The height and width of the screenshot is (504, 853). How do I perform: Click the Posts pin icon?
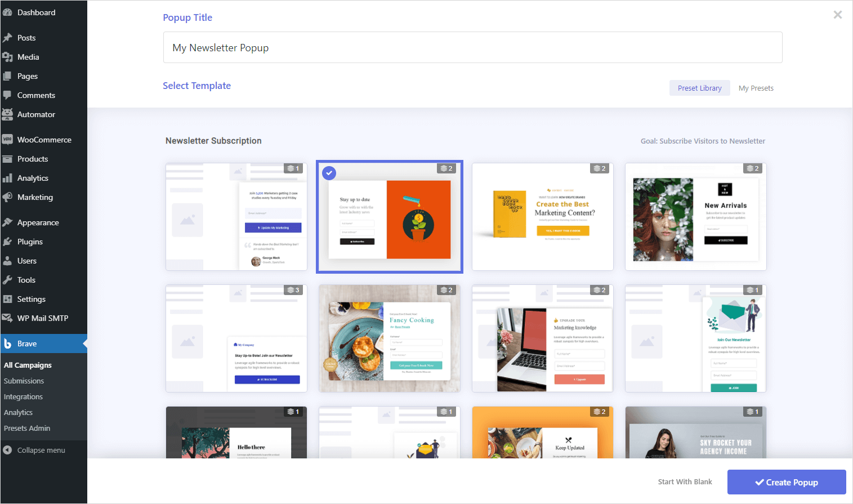(7, 38)
